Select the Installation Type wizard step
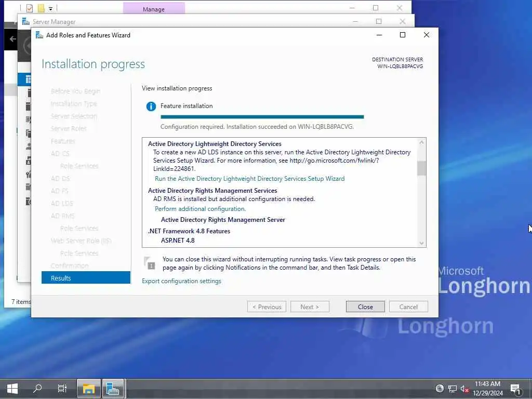This screenshot has width=532, height=399. [74, 104]
